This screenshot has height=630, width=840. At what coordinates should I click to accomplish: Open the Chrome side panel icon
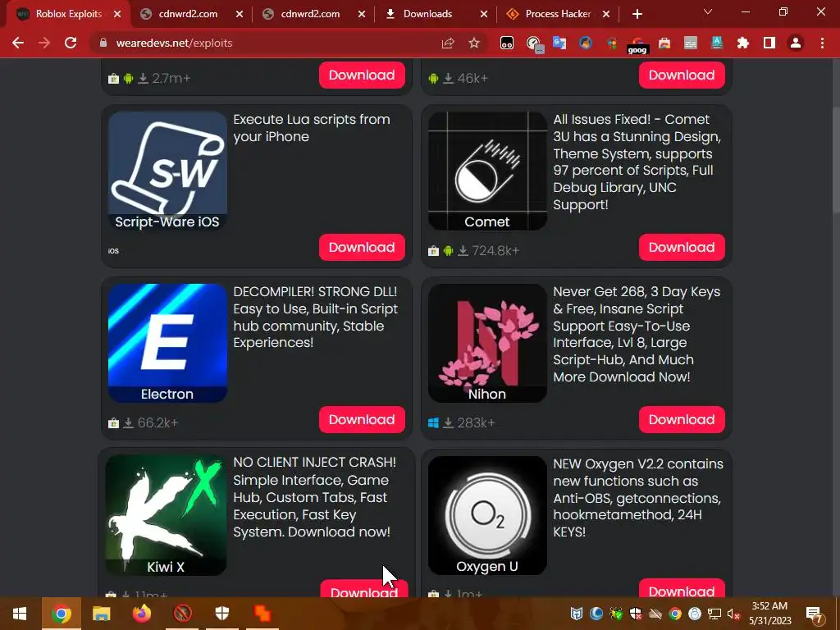click(x=769, y=43)
